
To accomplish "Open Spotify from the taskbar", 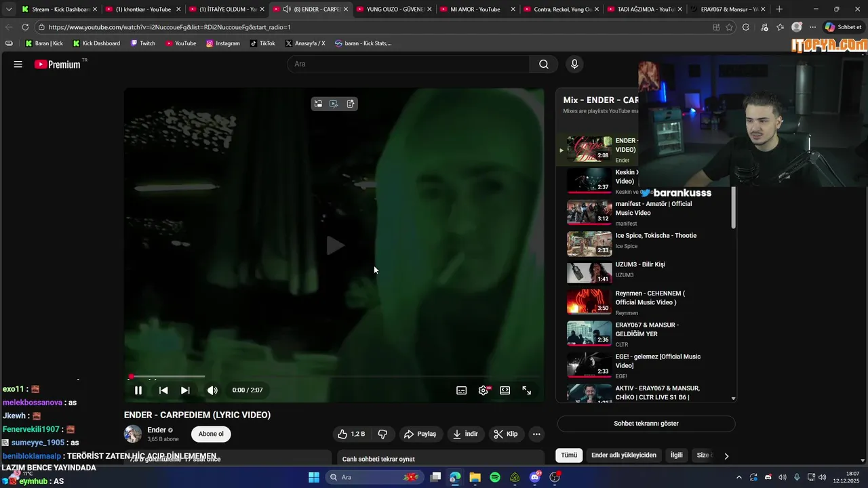I will (495, 477).
